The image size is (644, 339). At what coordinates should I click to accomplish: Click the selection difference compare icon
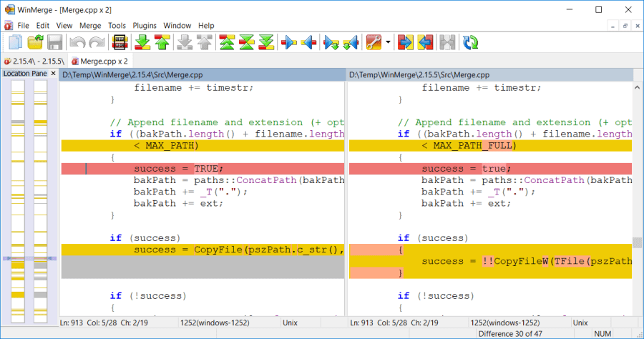coord(120,42)
